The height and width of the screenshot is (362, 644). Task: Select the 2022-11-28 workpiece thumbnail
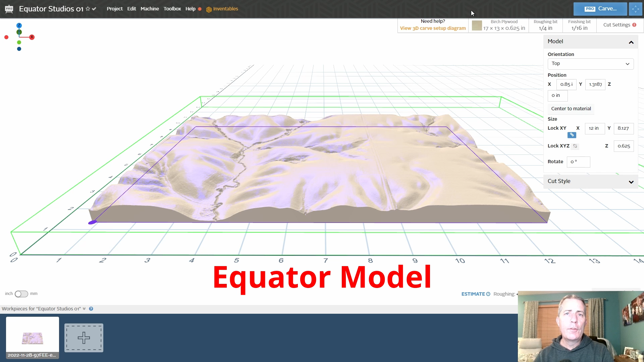pyautogui.click(x=32, y=337)
